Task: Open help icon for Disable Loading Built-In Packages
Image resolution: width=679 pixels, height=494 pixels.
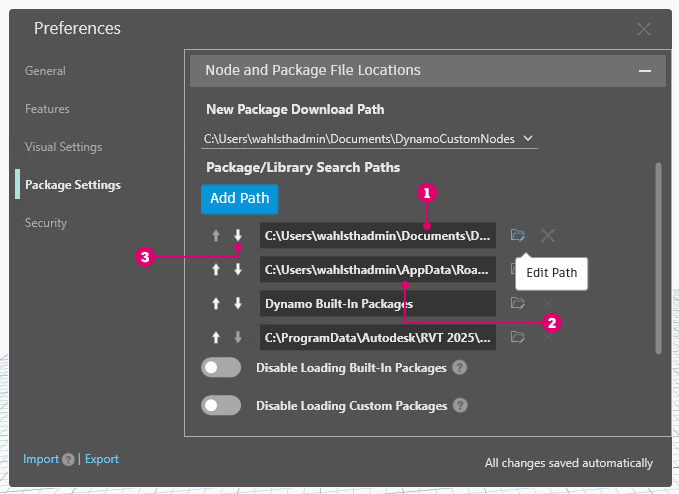Action: coord(459,368)
